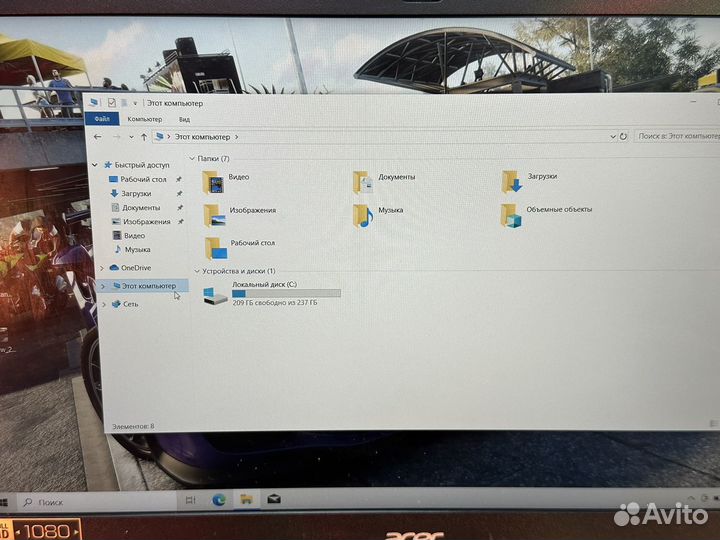This screenshot has height=540, width=720.
Task: Unpin Рабочий стол using its pin icon
Action: pyautogui.click(x=179, y=179)
